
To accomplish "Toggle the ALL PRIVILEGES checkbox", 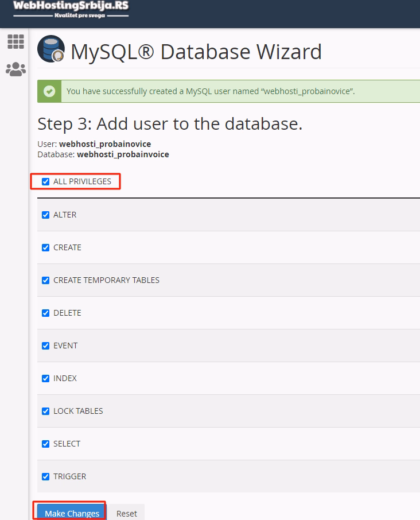I will coord(46,182).
